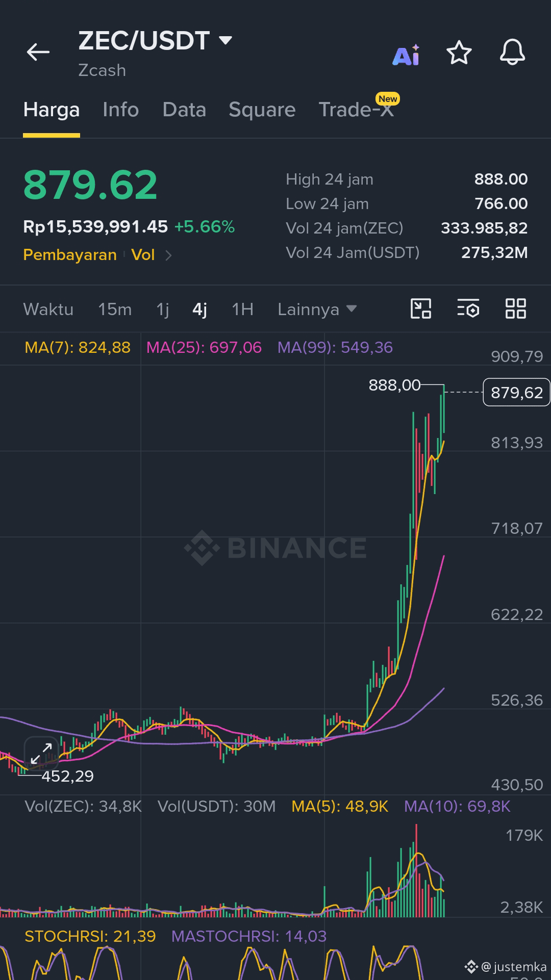Screen dimensions: 551x980
Task: Click the Pembayaran link
Action: tap(70, 254)
